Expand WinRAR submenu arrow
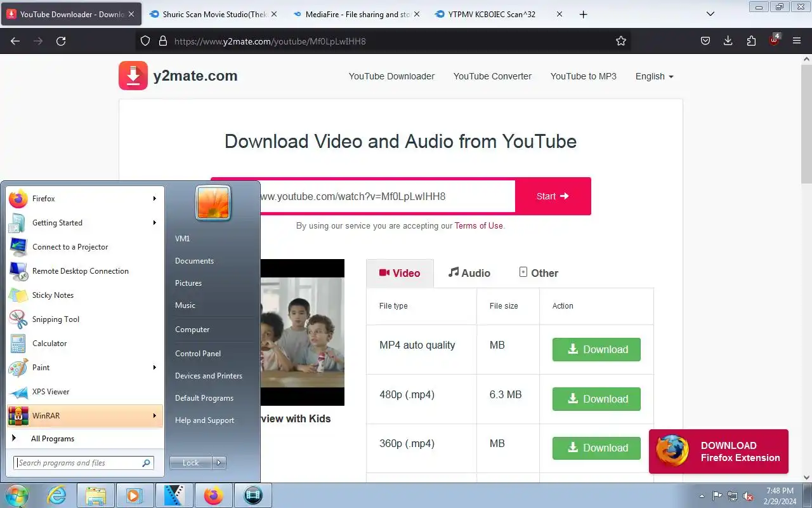This screenshot has height=508, width=812. click(154, 416)
